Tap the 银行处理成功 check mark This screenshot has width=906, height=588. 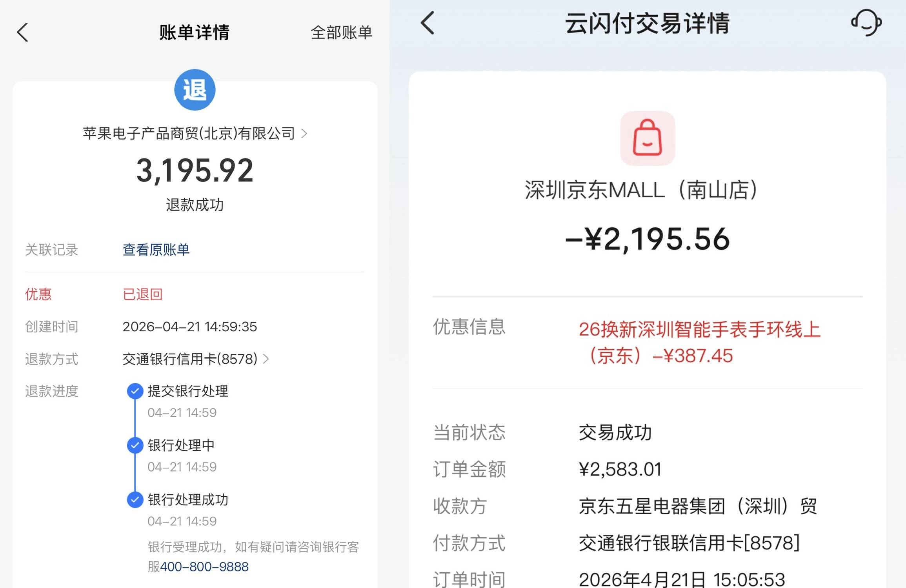coord(135,500)
